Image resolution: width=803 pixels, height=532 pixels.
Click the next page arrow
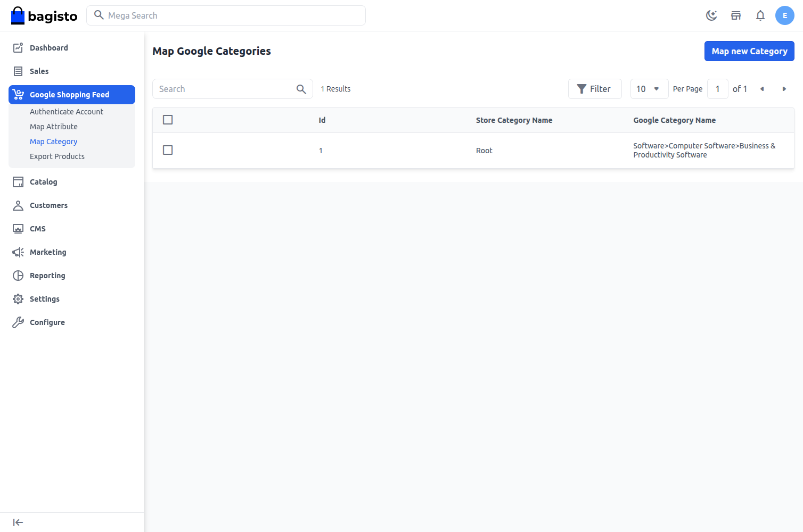click(x=784, y=89)
